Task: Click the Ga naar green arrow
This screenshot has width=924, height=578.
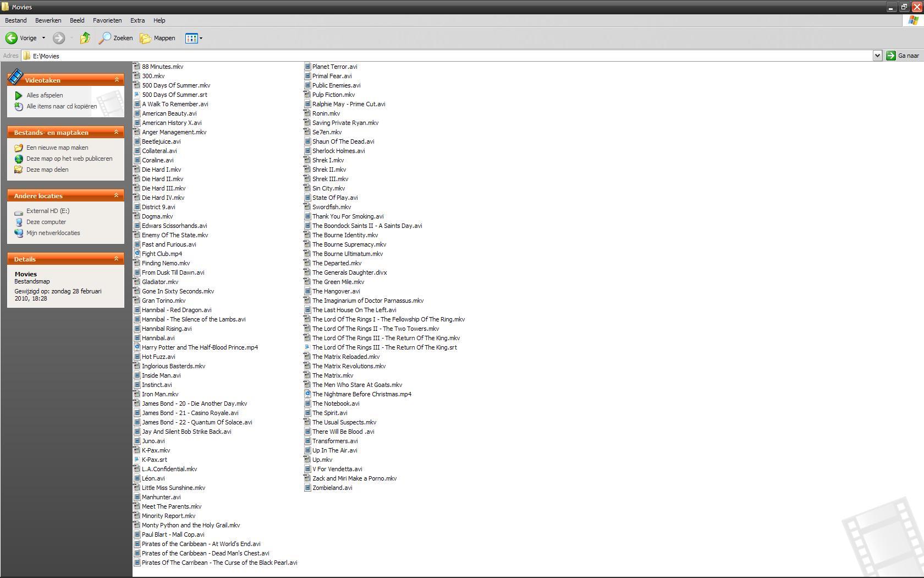Action: (890, 56)
